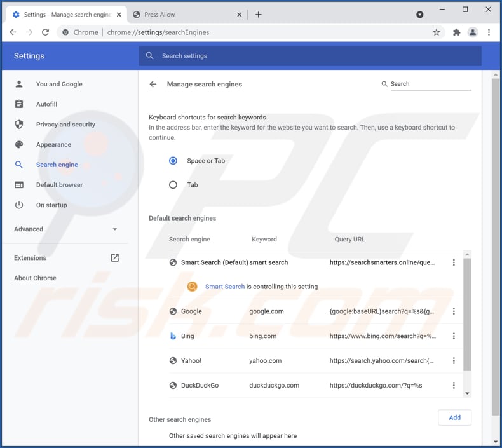This screenshot has width=502, height=448.
Task: Select the Tab-only radio option
Action: (173, 185)
